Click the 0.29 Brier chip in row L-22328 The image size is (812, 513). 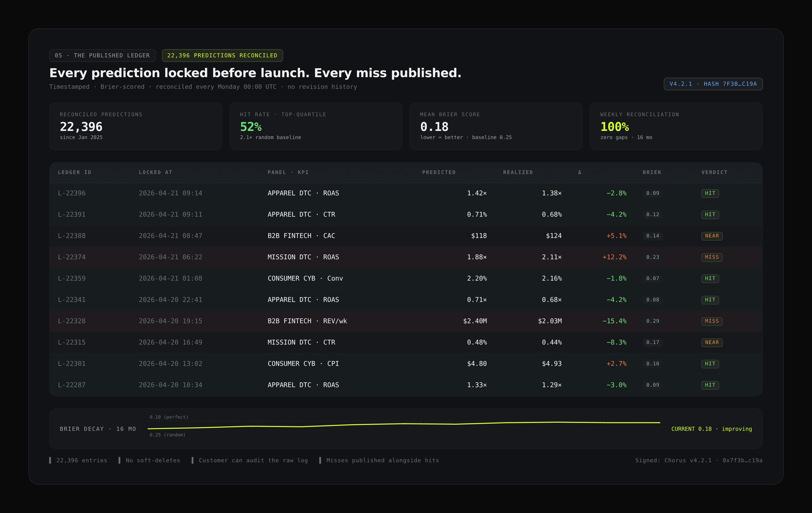pos(652,321)
